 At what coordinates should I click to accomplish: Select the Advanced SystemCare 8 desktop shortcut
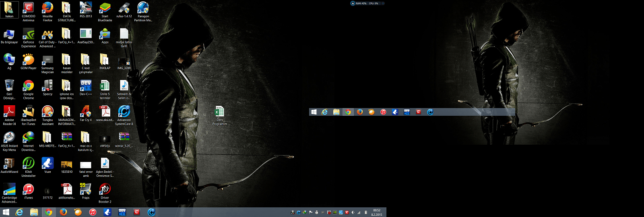[x=124, y=115]
